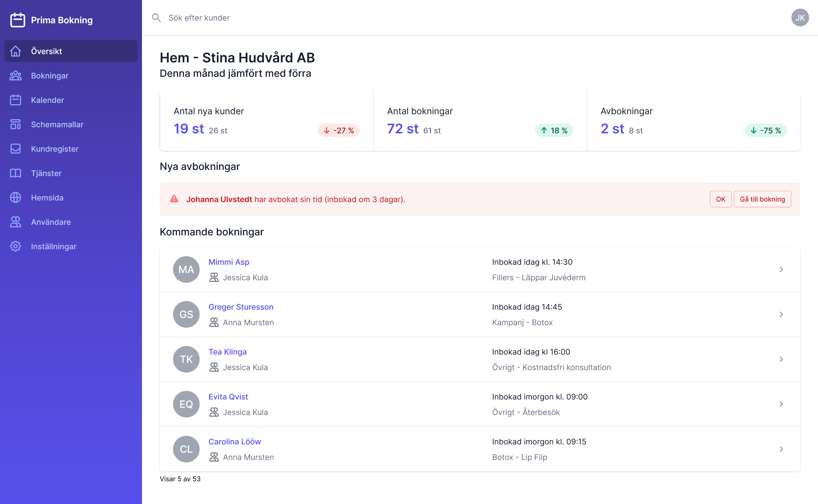
Task: Expand Evita Qvist booking with chevron
Action: [781, 404]
